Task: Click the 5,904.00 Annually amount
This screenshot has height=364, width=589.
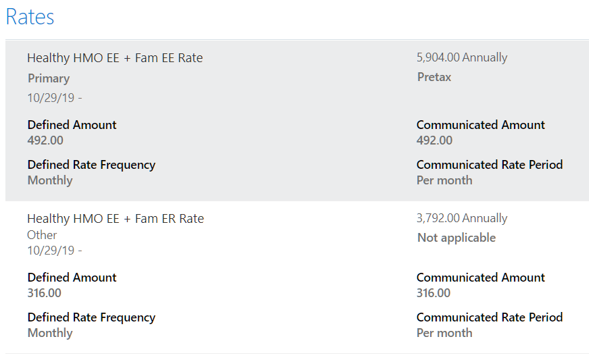Action: tap(462, 57)
